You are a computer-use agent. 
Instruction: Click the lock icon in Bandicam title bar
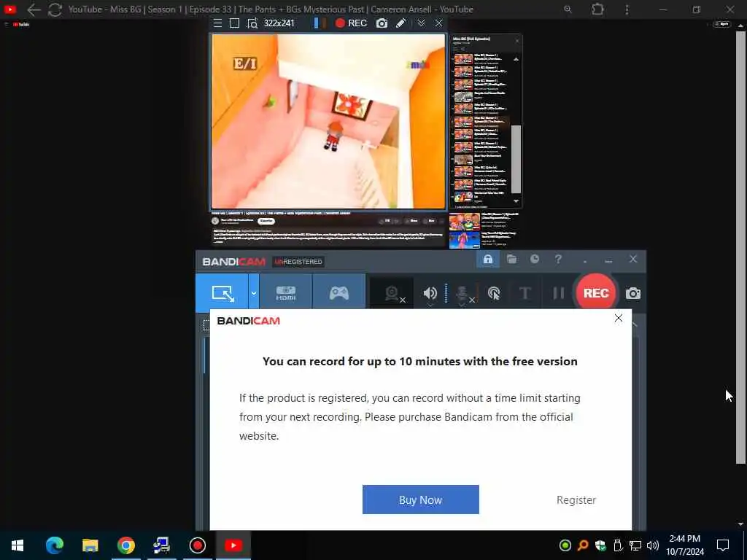point(488,259)
